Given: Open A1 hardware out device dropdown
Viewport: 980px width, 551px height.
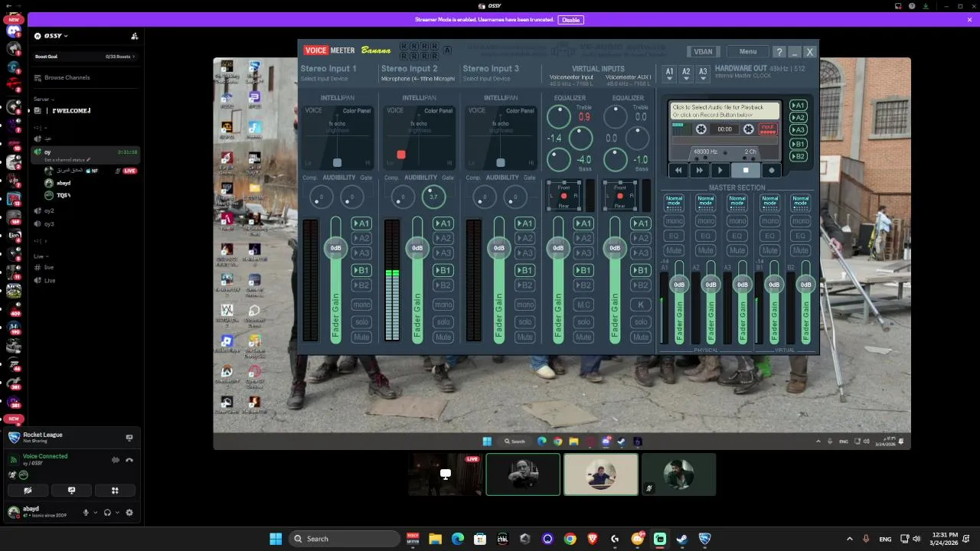Looking at the screenshot, I should (x=669, y=73).
